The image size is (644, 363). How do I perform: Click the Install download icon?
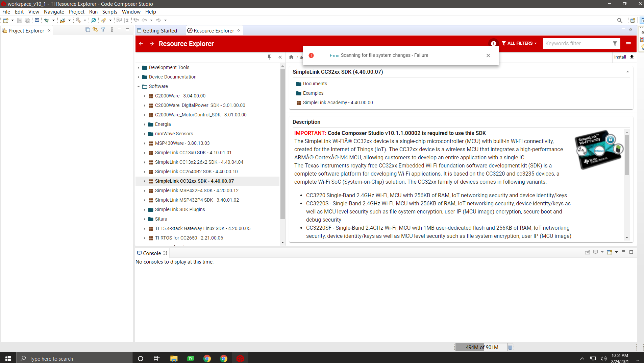pyautogui.click(x=632, y=57)
